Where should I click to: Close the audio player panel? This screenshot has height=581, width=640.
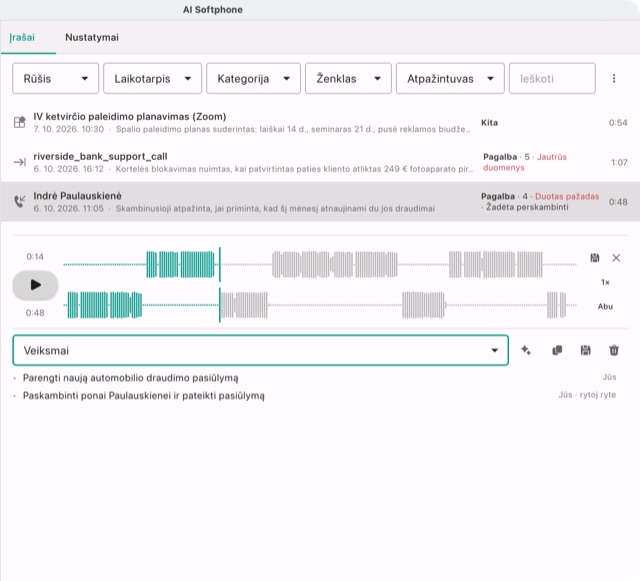pyautogui.click(x=616, y=258)
